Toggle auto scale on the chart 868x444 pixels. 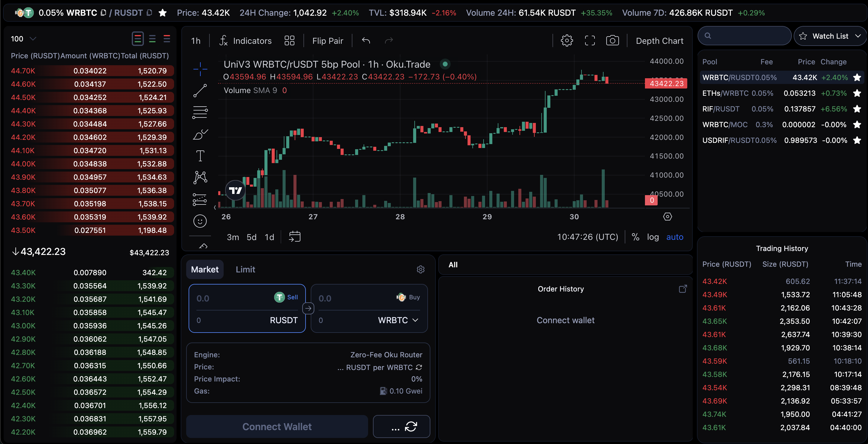tap(675, 237)
